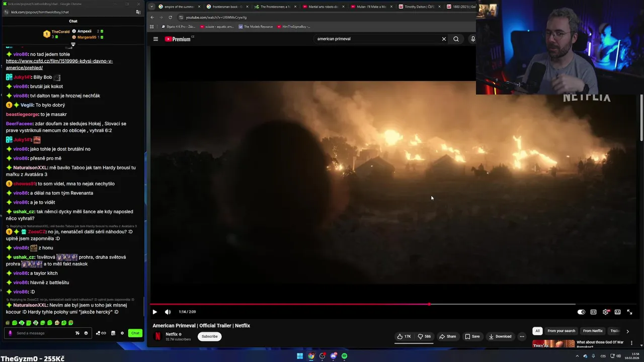
Task: Mute the YouTube player volume
Action: (168, 312)
